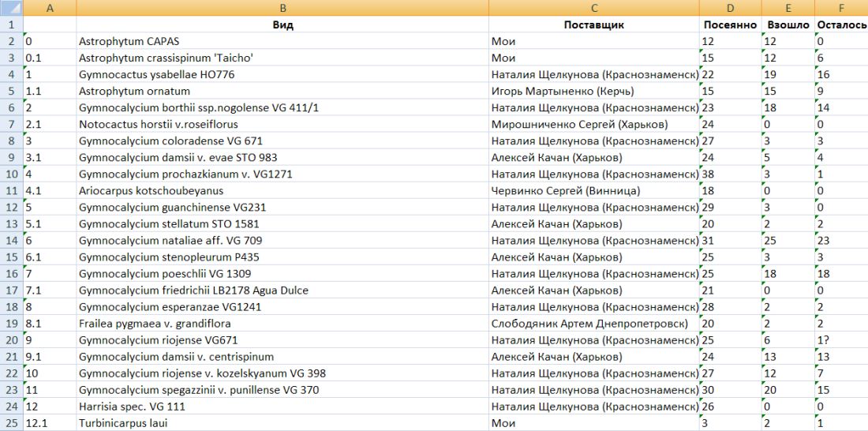
Task: Click sown value '31' in Gymnocalycium nataliae row
Action: pyautogui.click(x=730, y=241)
